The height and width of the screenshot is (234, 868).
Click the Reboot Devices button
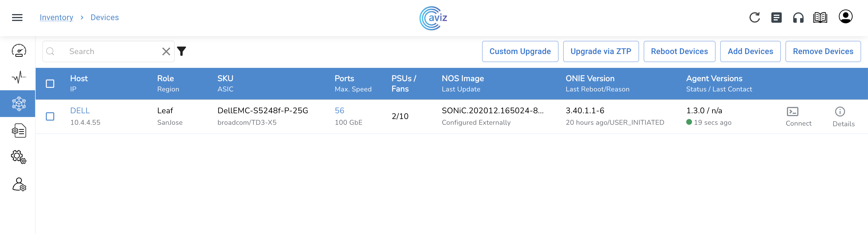click(x=679, y=51)
